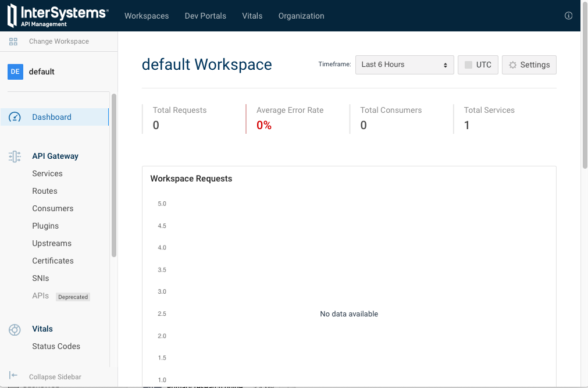Navigate to Routes in the sidebar

(44, 191)
